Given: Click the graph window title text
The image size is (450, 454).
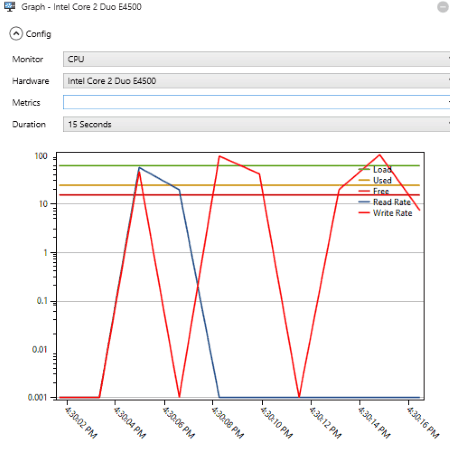Looking at the screenshot, I should (81, 7).
